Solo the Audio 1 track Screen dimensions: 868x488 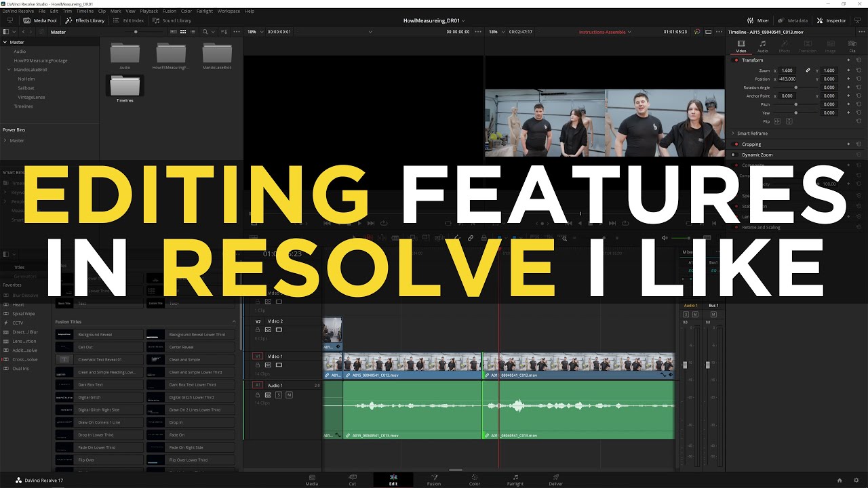pos(279,394)
